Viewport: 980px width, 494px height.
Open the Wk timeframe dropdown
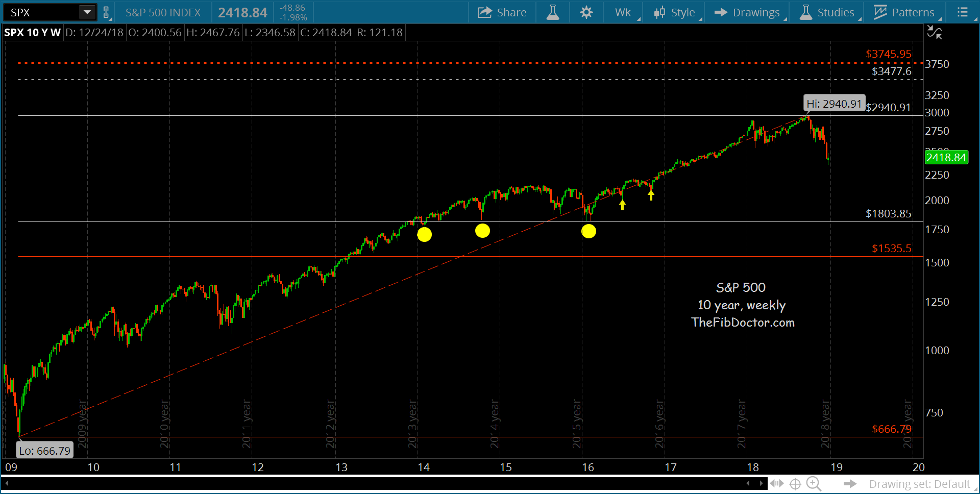pos(624,12)
